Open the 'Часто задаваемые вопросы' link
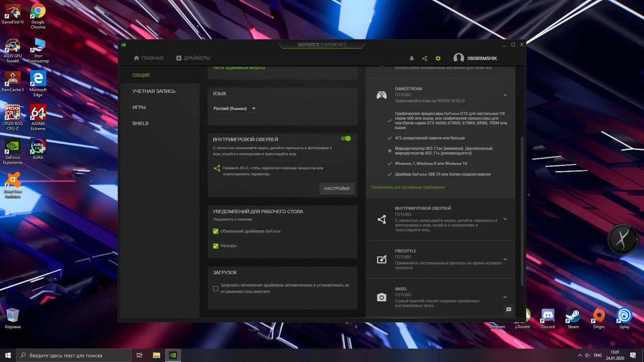Viewport: 644px width, 362px height. tap(239, 68)
